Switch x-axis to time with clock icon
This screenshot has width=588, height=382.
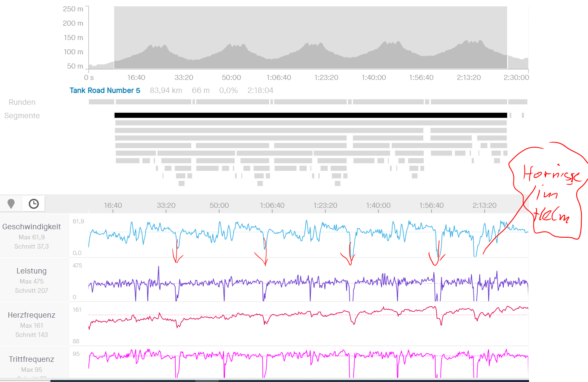34,204
